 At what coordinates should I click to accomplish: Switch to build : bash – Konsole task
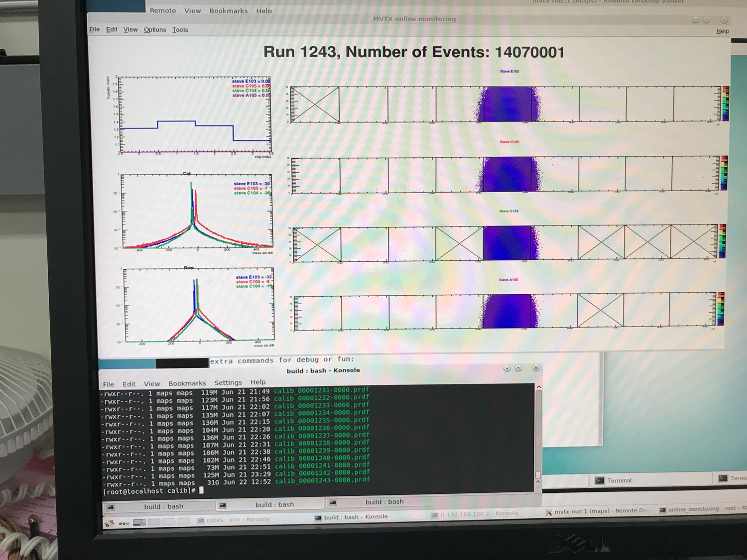click(x=351, y=517)
